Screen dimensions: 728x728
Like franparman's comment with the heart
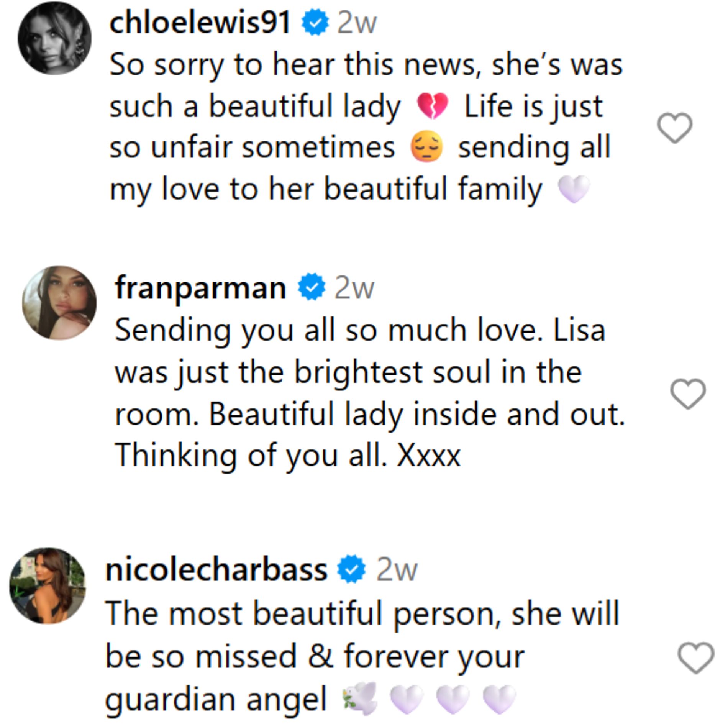click(688, 394)
